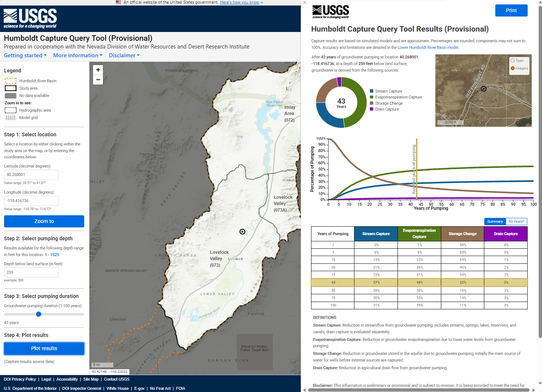Screen dimensions: 542x392
Task: Expand the Getting started dropdown
Action: pyautogui.click(x=25, y=55)
